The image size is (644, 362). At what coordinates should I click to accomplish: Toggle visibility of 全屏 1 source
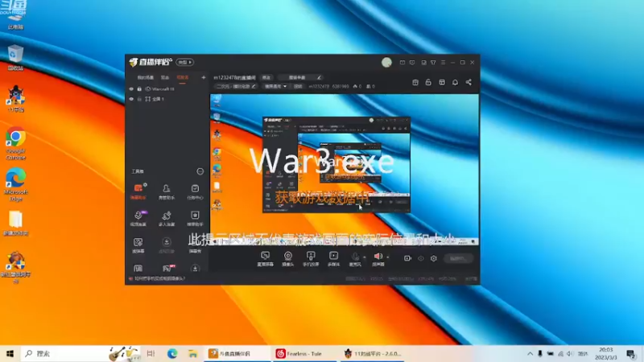pyautogui.click(x=131, y=99)
